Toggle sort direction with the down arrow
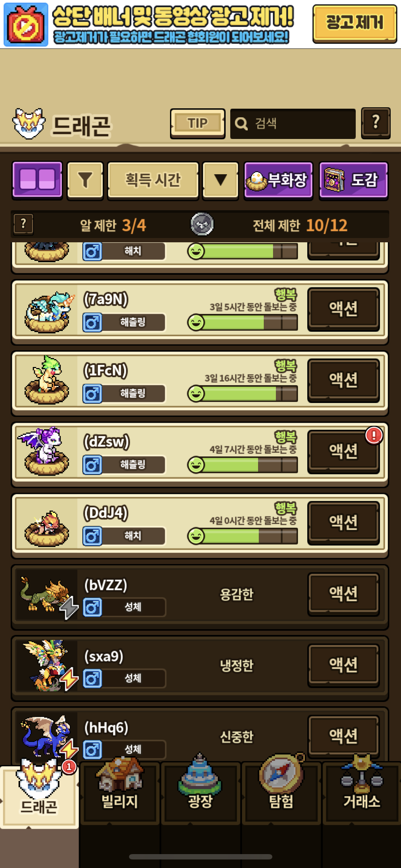 pos(220,179)
